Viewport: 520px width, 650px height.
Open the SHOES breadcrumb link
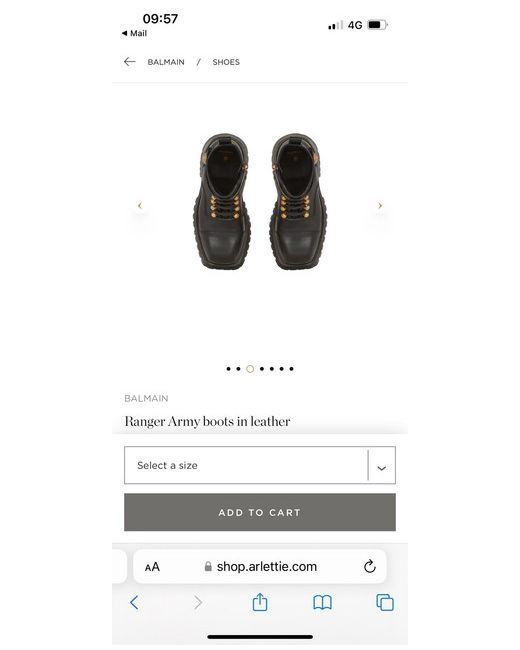(226, 62)
